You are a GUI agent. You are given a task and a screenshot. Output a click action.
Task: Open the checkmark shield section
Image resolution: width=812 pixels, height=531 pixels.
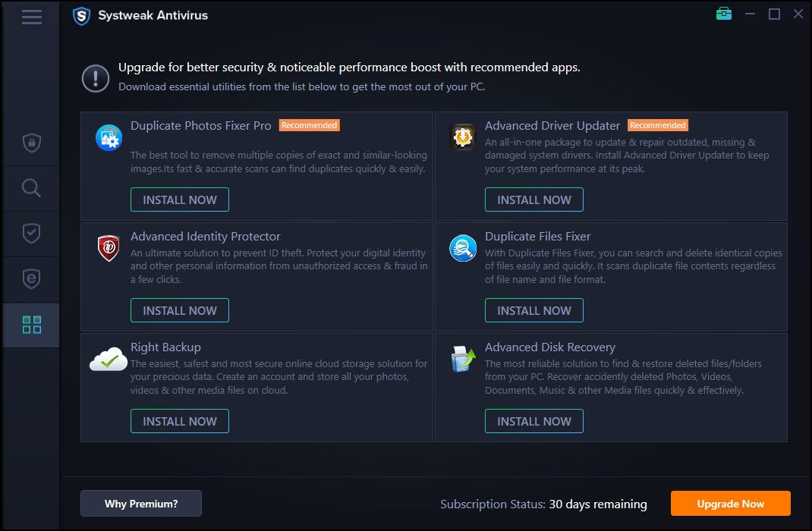pos(31,234)
